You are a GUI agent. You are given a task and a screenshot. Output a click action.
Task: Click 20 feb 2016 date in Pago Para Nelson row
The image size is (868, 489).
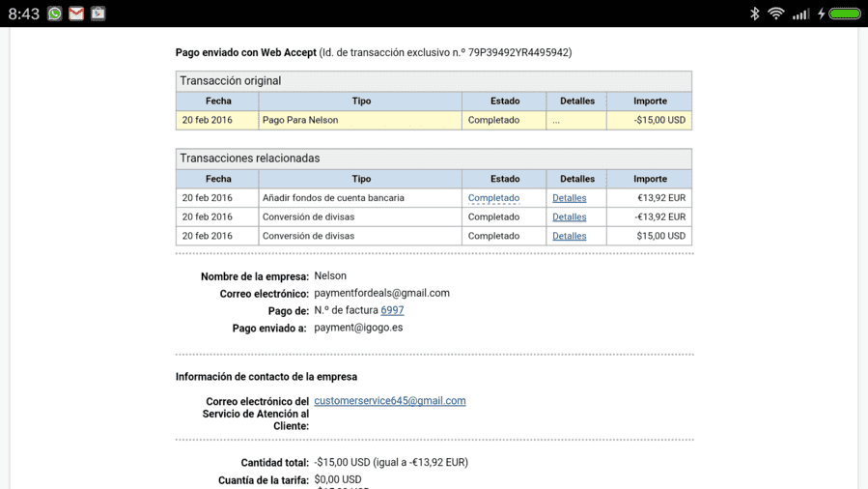[207, 120]
